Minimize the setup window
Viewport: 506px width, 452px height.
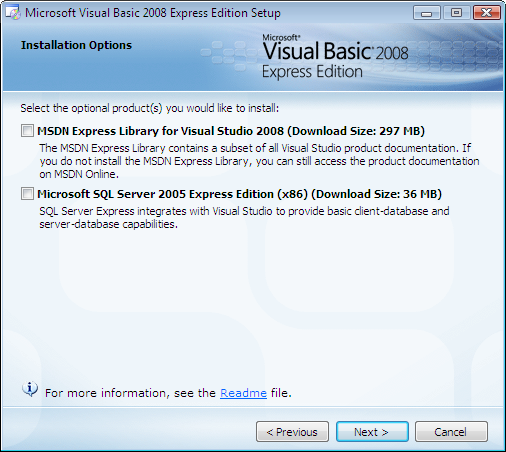tap(427, 13)
